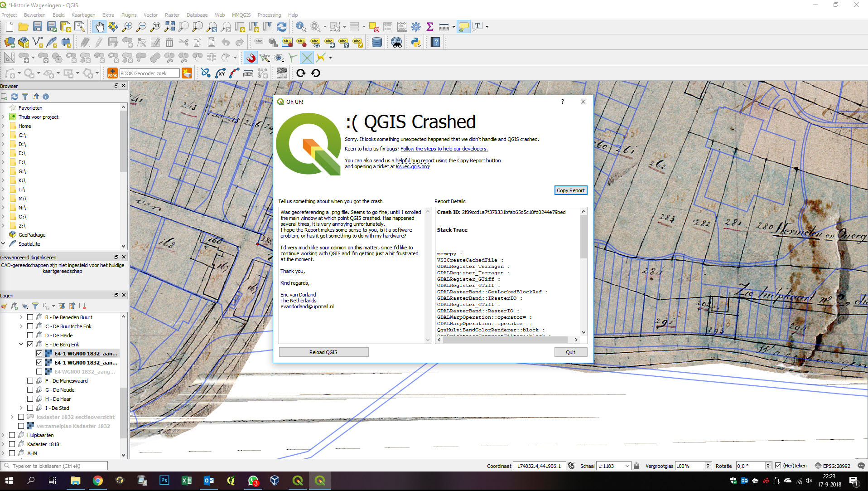Check the G - De Neude checkbox
The image size is (868, 491).
click(x=30, y=390)
